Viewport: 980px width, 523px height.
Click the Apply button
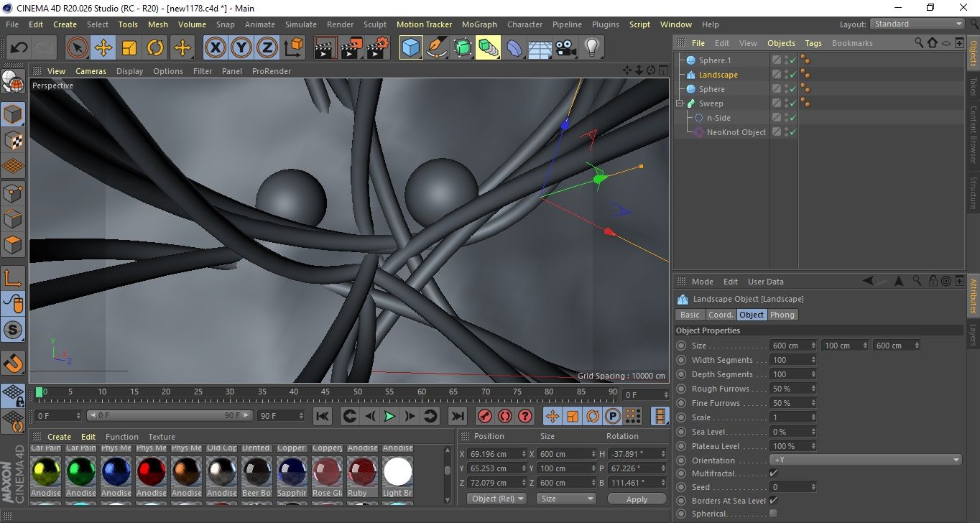click(637, 499)
